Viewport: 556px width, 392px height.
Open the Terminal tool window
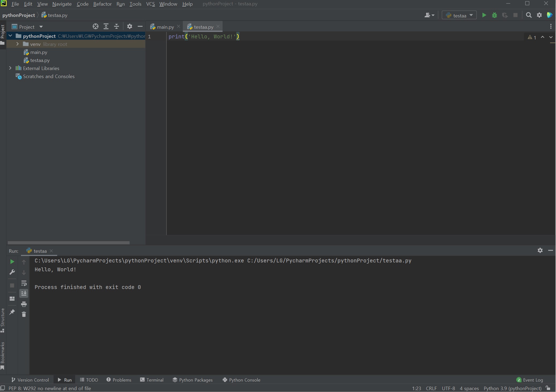[x=152, y=380]
